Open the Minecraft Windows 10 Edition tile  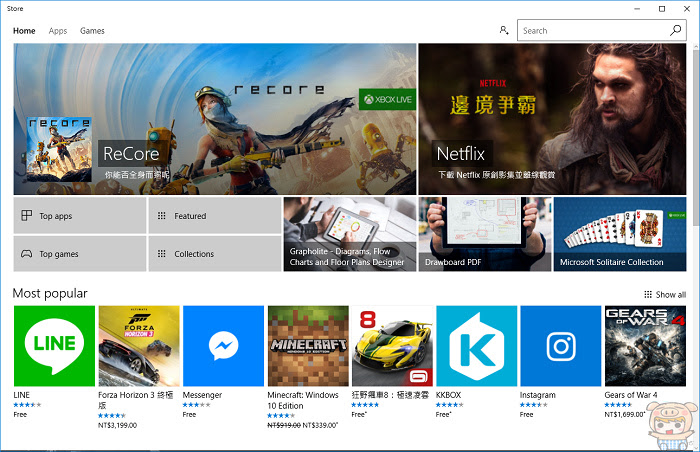click(x=308, y=346)
